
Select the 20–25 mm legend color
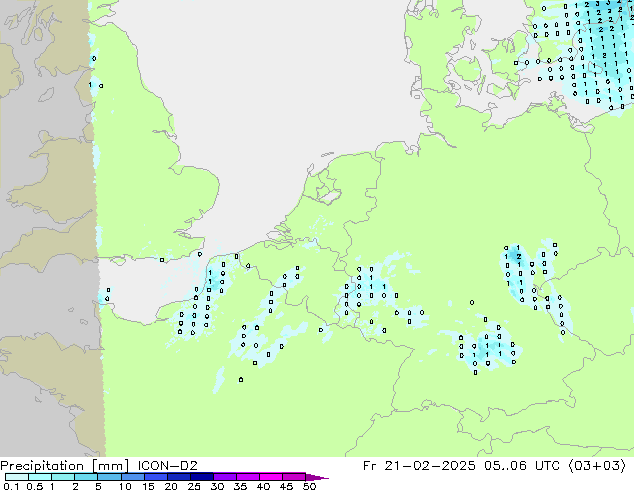click(178, 477)
